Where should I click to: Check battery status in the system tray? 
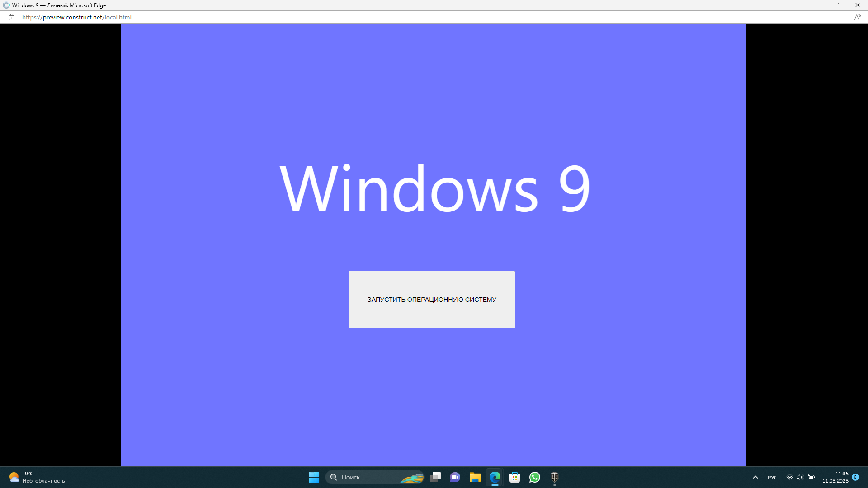tap(811, 477)
